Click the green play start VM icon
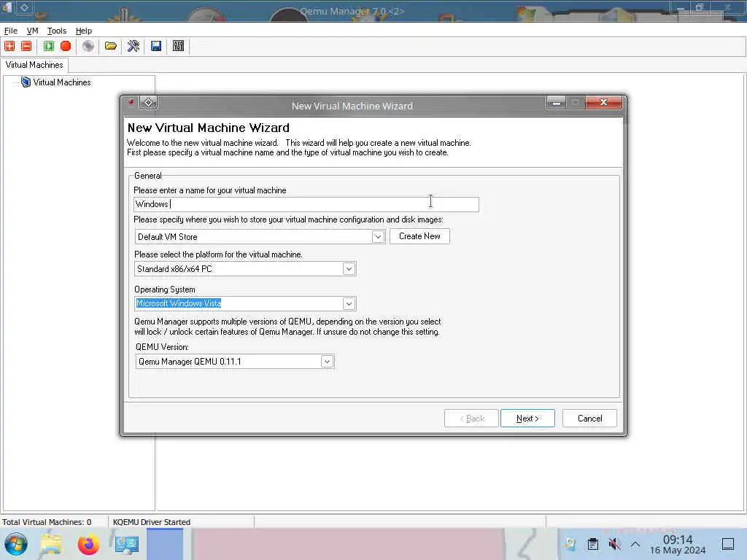This screenshot has width=747, height=560. [49, 46]
